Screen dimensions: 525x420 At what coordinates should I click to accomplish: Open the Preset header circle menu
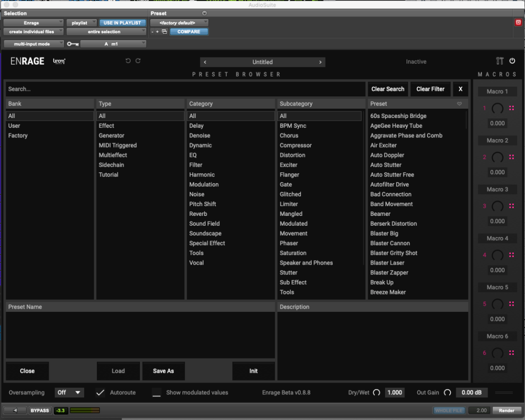(204, 13)
